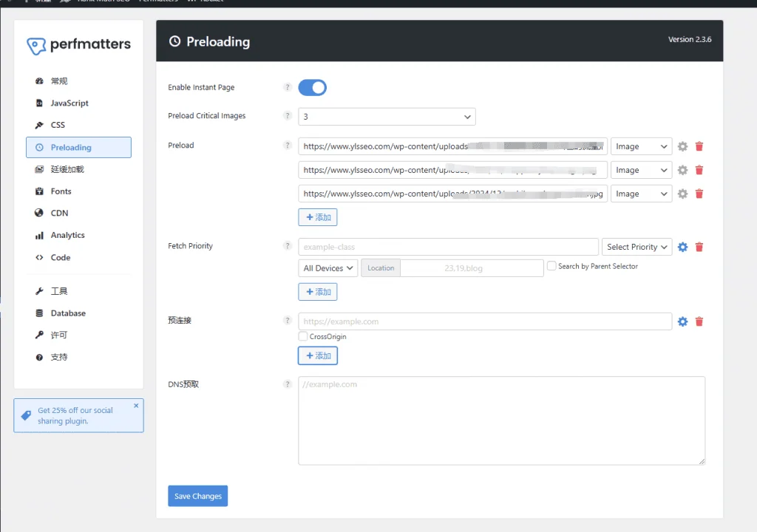
Task: Dismiss the 25% off promo banner
Action: pos(136,406)
